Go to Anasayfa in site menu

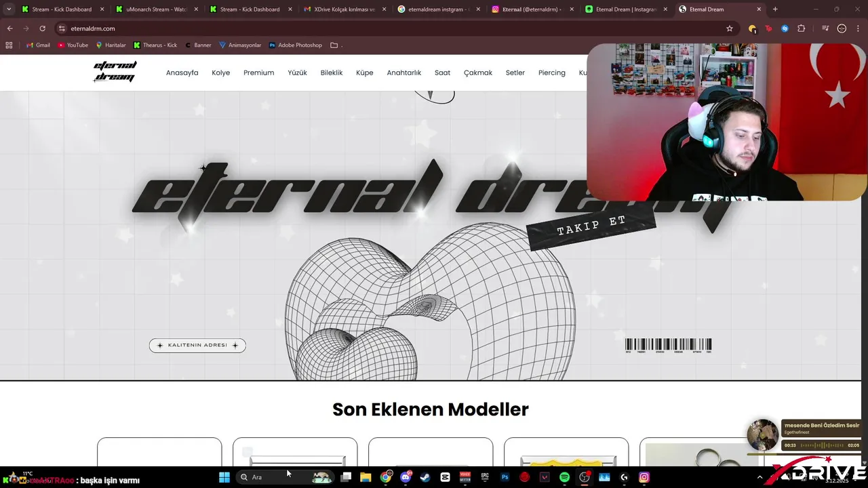[x=182, y=73]
